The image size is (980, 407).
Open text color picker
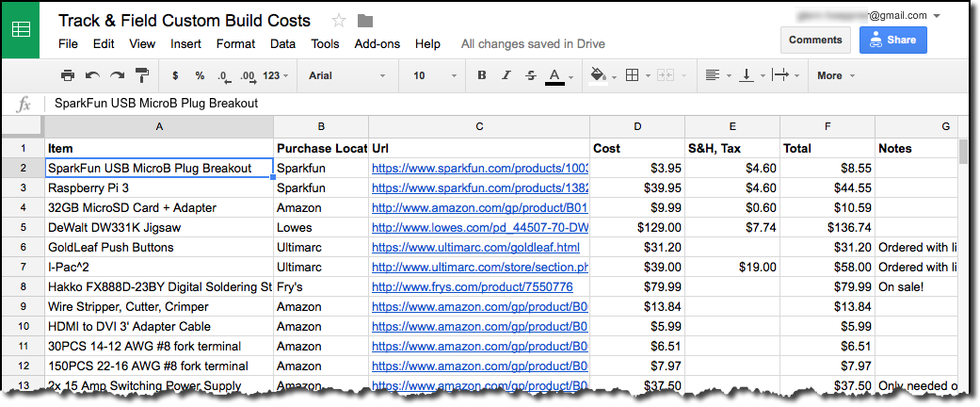click(555, 76)
